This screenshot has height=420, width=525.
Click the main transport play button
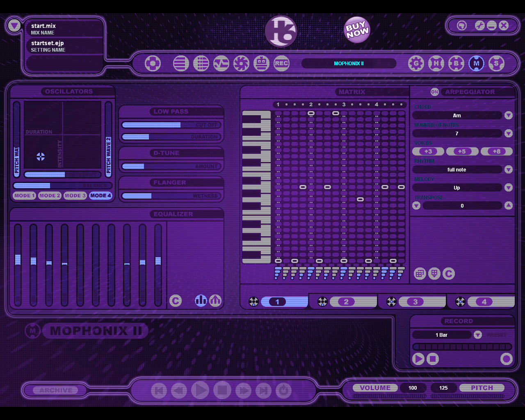(x=200, y=390)
